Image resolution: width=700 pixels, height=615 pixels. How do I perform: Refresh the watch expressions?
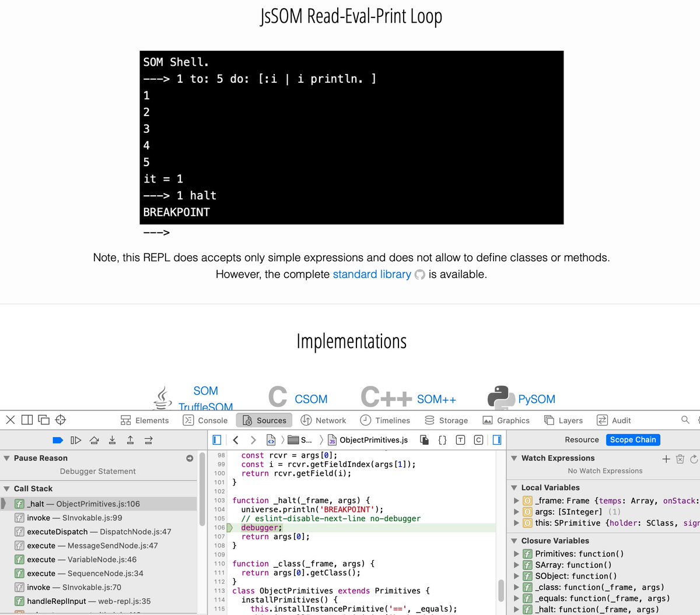tap(694, 459)
